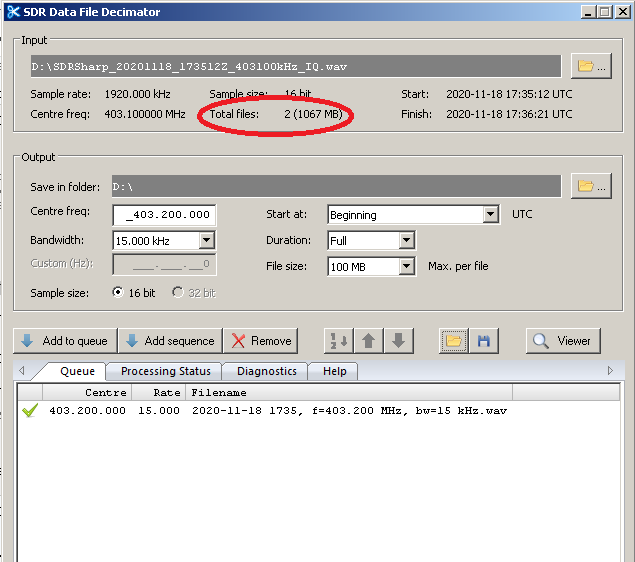This screenshot has height=562, width=635.
Task: Select 16 bit sample size
Action: [119, 293]
